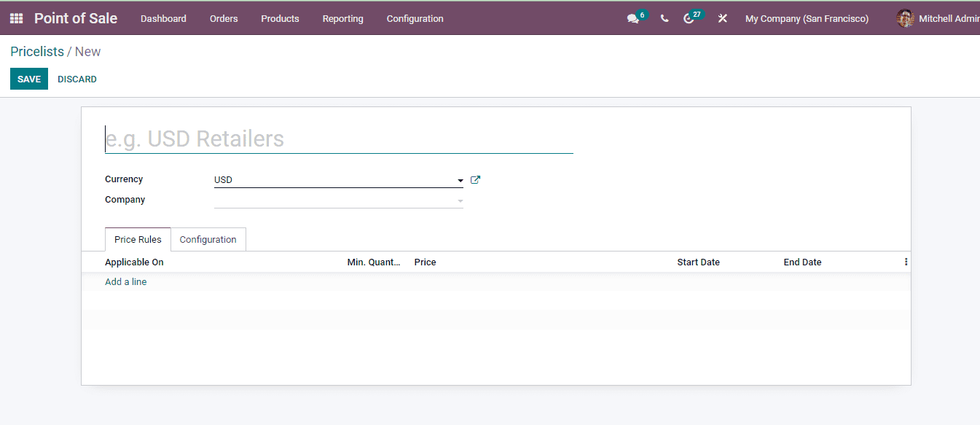Open the column options three-dot icon
Screen dimensions: 980x425
click(906, 262)
